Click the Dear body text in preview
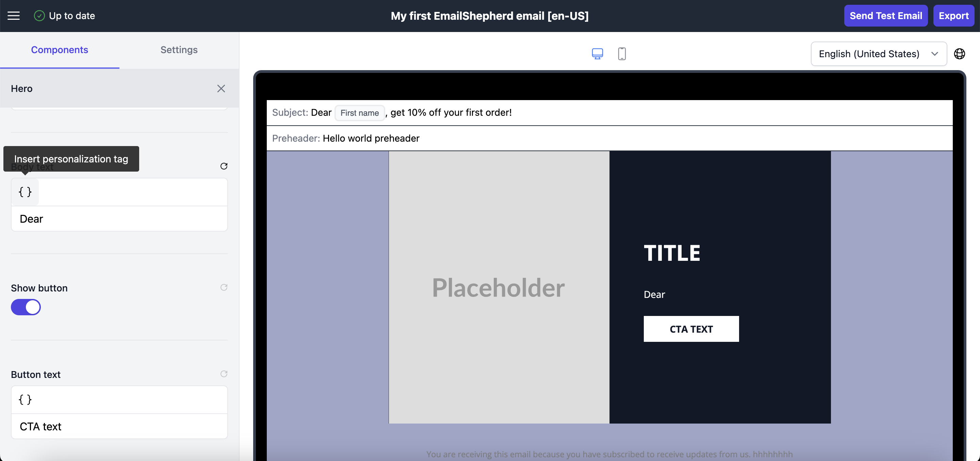The image size is (980, 461). pyautogui.click(x=654, y=294)
